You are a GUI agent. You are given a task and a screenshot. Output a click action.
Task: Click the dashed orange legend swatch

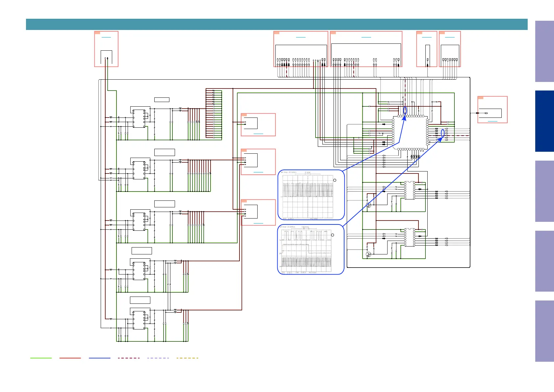point(188,358)
